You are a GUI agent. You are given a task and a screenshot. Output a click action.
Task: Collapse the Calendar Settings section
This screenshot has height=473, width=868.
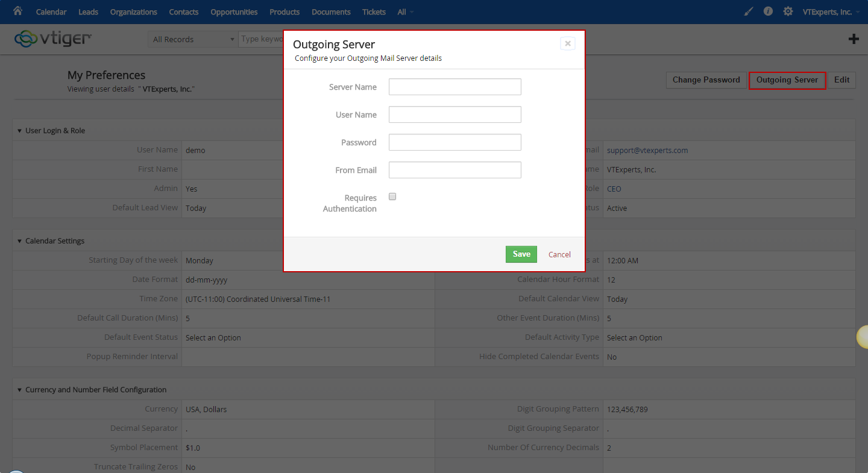(19, 241)
